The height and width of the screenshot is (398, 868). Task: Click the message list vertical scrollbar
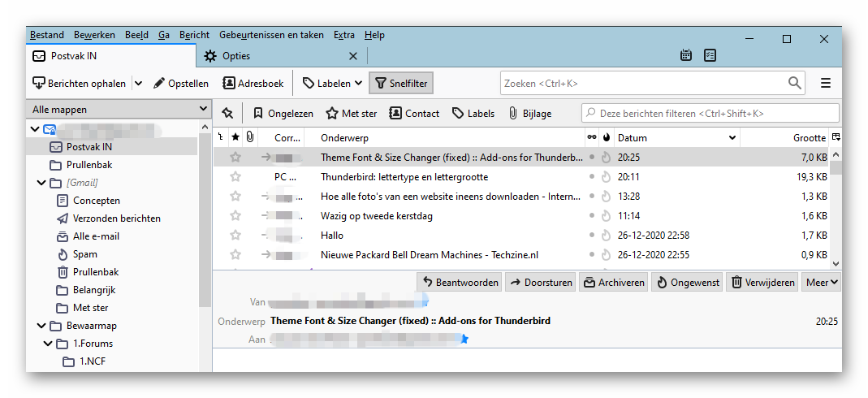(x=836, y=210)
